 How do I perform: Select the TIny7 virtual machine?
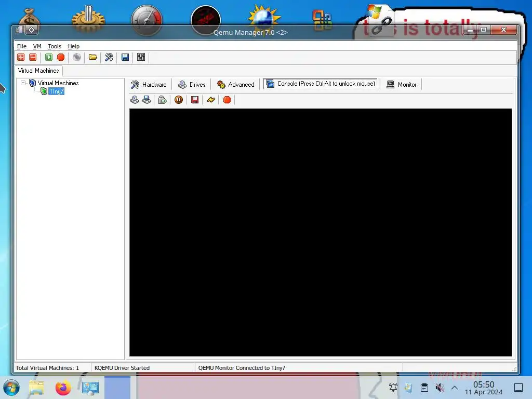pos(56,91)
